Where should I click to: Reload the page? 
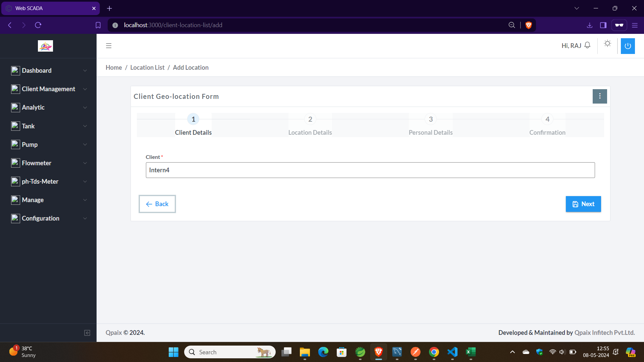38,25
